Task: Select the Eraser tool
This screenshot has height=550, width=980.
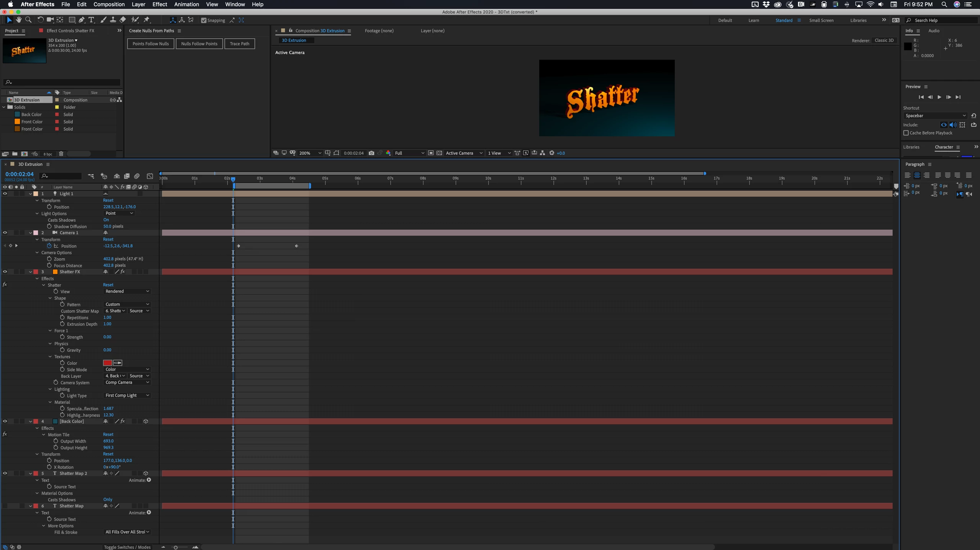Action: point(123,20)
